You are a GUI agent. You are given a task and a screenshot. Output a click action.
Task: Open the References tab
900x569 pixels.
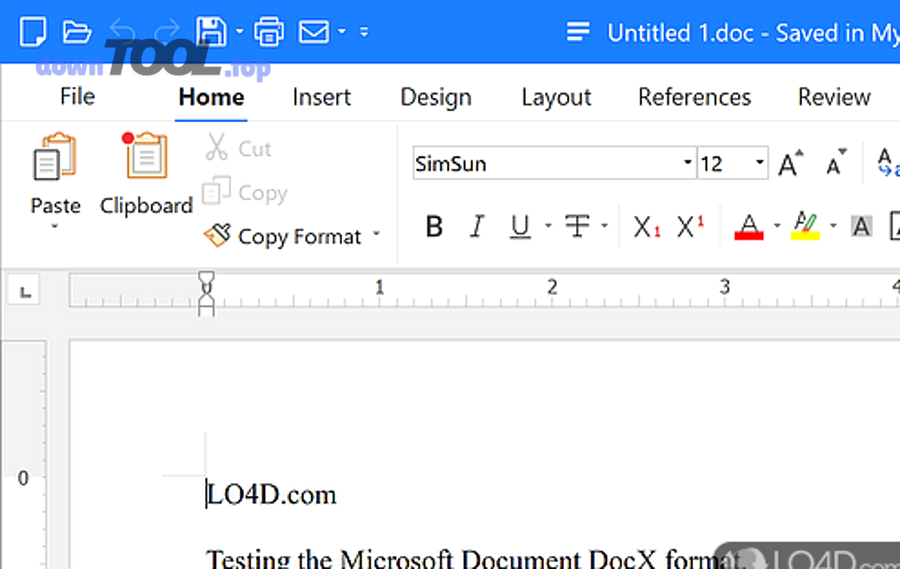coord(695,97)
